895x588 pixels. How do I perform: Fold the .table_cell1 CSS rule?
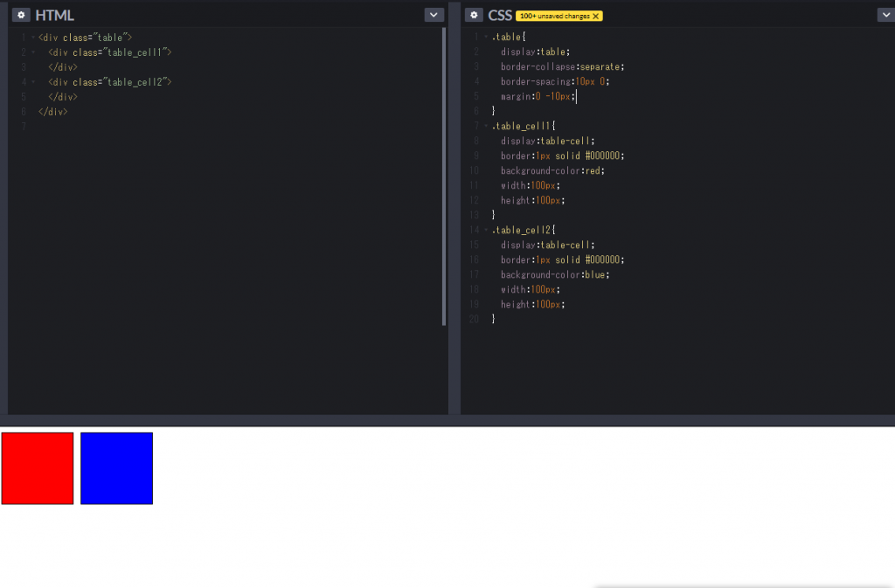(x=486, y=126)
